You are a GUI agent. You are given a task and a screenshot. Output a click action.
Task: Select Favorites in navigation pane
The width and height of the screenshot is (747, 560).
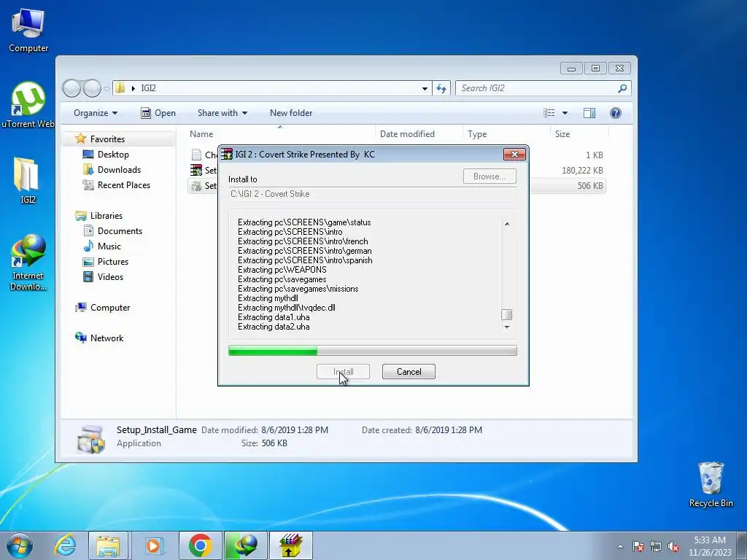coord(107,139)
